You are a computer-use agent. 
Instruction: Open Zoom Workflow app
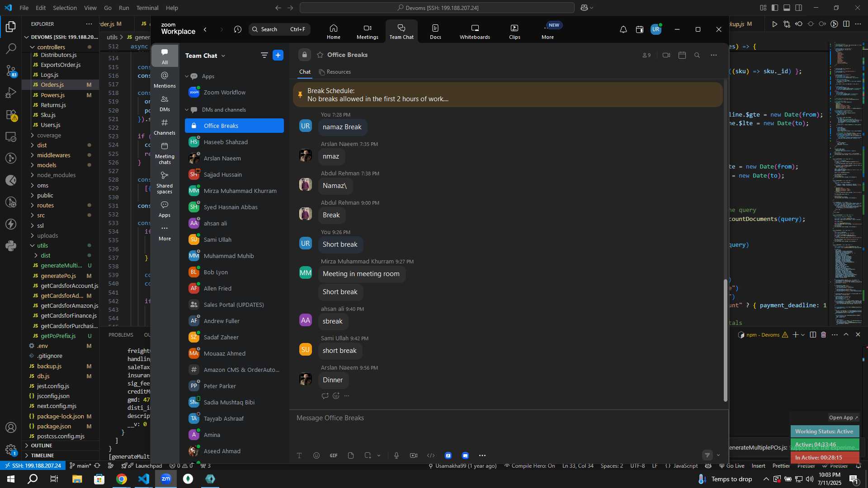(x=234, y=92)
